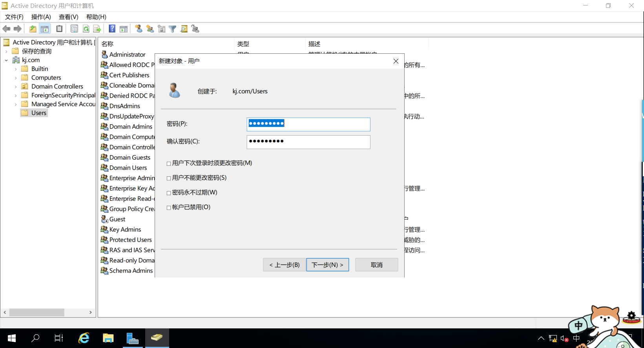Open Server Manager from taskbar
This screenshot has height=348, width=644.
coord(133,338)
